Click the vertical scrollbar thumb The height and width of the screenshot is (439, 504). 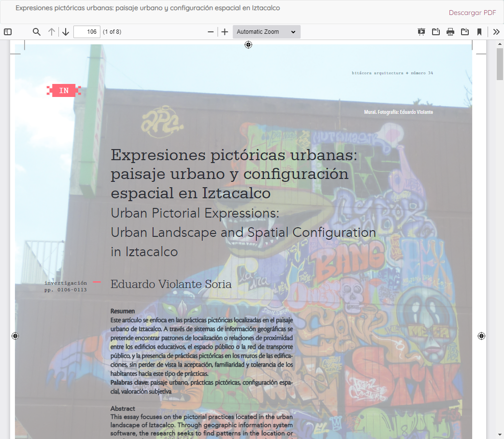(500, 64)
